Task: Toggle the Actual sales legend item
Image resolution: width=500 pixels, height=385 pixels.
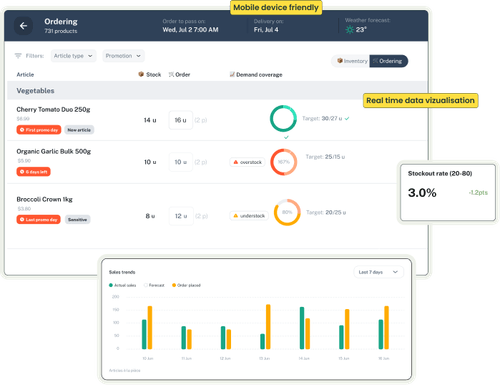Action: (x=122, y=285)
